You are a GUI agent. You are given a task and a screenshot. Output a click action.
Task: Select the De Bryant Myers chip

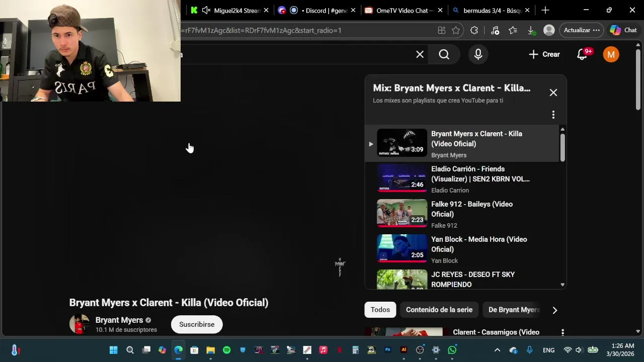pos(513,310)
